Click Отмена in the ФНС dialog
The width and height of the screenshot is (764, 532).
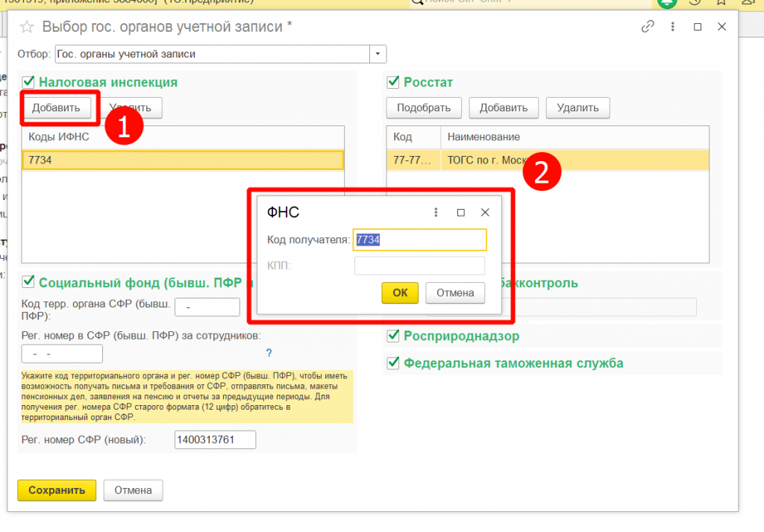(x=455, y=292)
